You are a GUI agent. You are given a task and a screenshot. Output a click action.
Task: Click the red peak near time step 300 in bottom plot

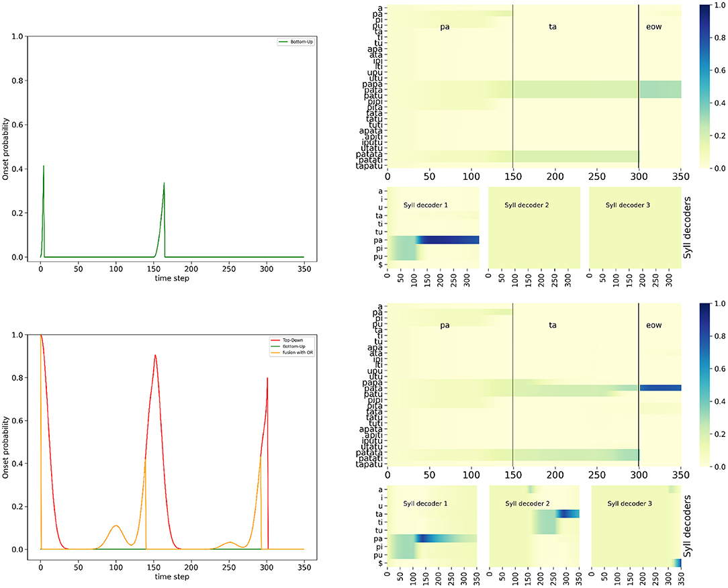tap(267, 379)
